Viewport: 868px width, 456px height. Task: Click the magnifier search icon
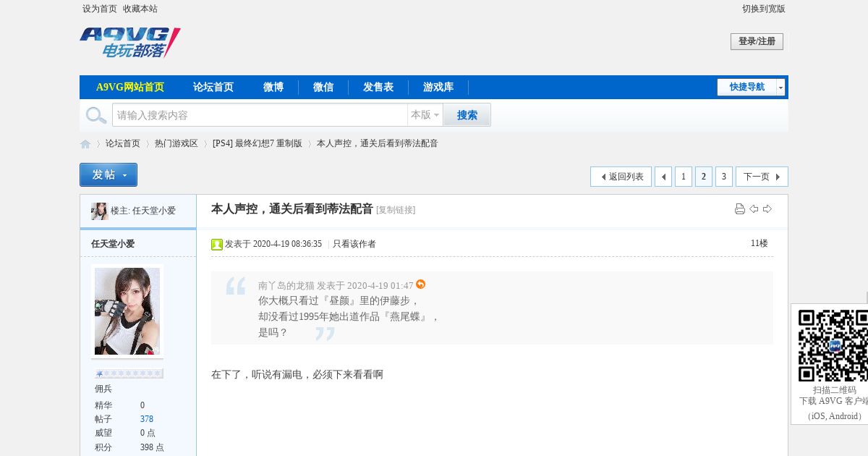click(x=96, y=115)
